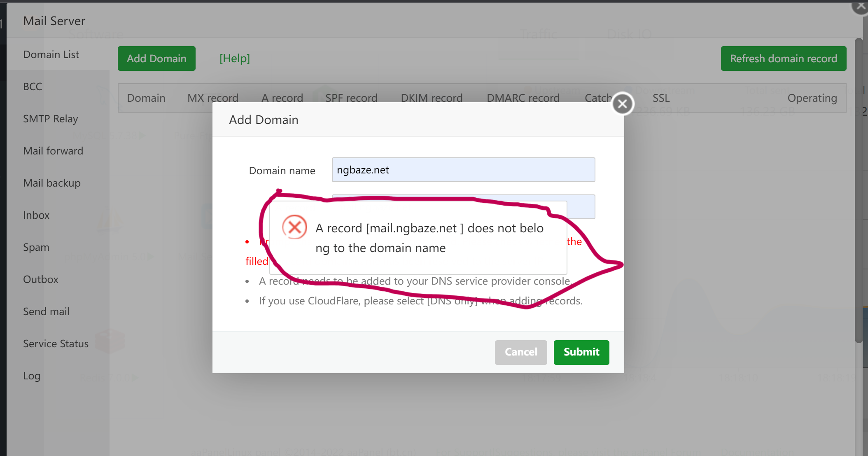868x456 pixels.
Task: Open the BCC section
Action: [33, 87]
